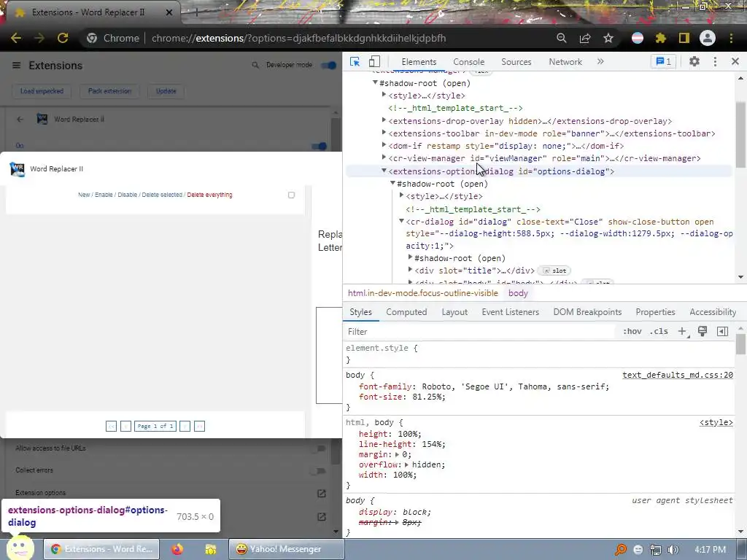Click Load unpacked button
The height and width of the screenshot is (560, 747).
coord(42,91)
